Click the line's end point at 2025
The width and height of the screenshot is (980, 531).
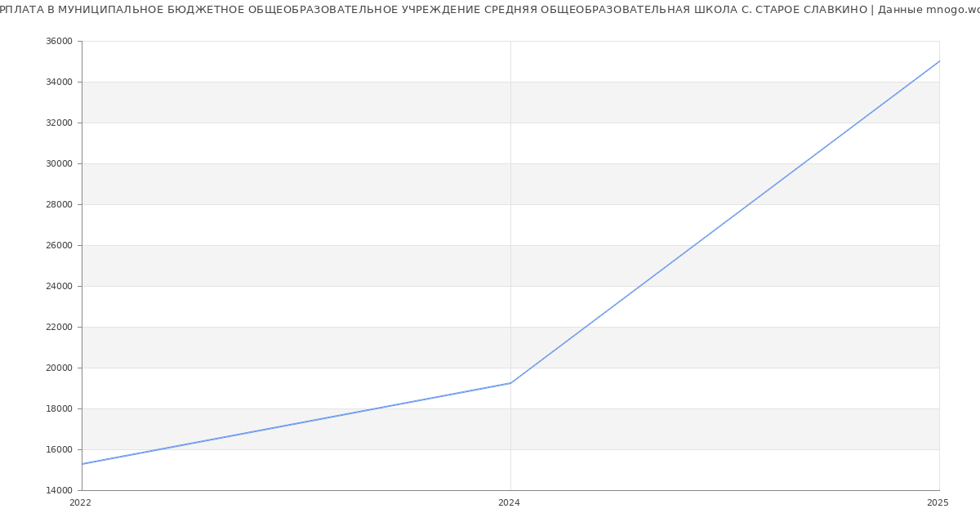click(939, 61)
